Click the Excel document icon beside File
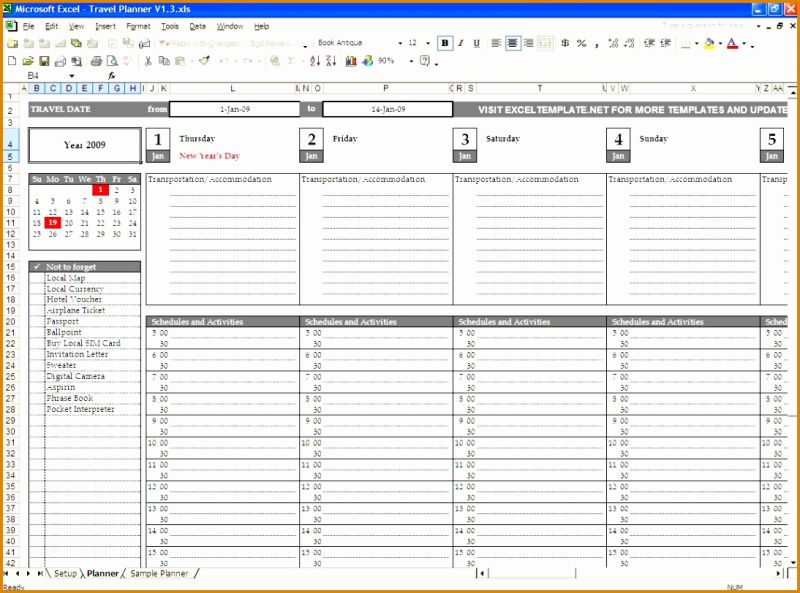 11,26
